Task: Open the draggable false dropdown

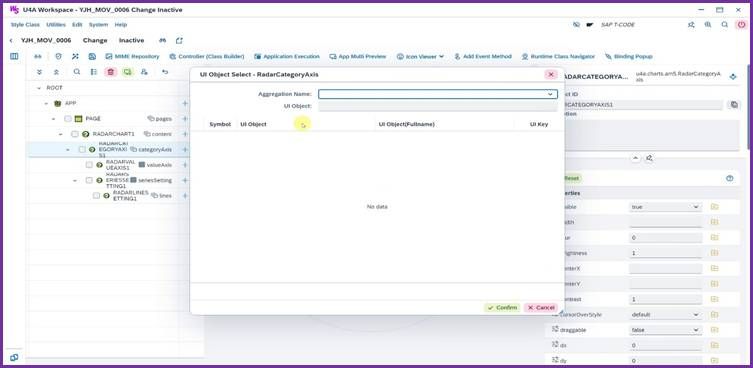Action: click(665, 330)
